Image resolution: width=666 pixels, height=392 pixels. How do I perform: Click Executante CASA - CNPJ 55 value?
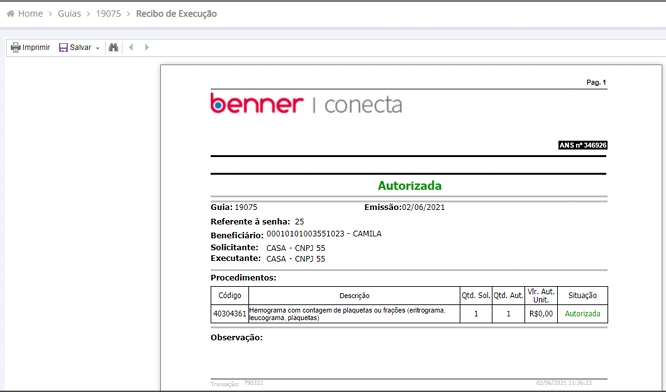pos(296,259)
